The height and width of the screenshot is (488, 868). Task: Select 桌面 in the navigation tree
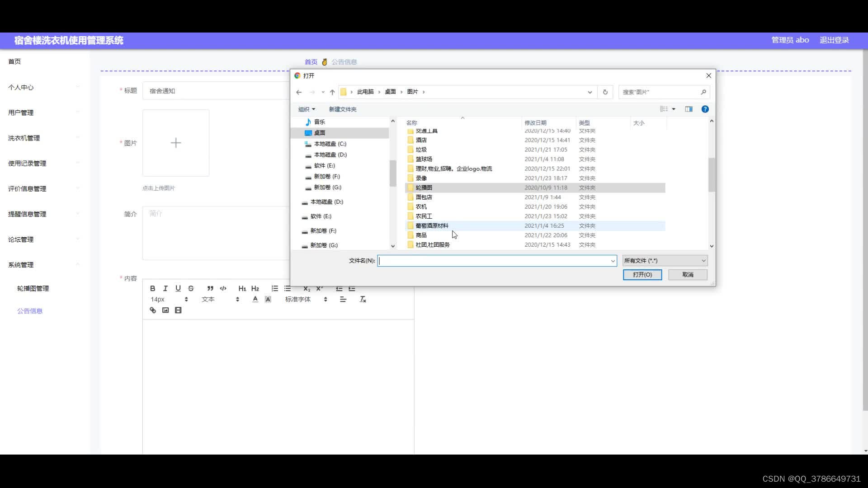(340, 133)
